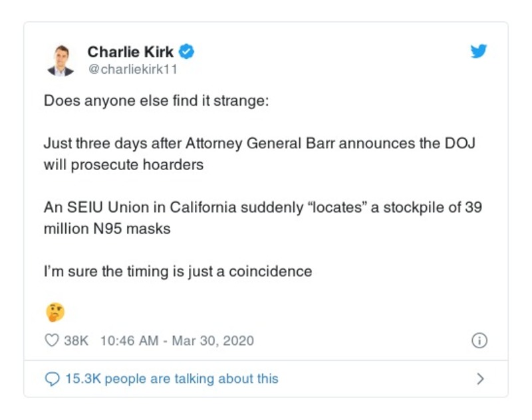The height and width of the screenshot is (420, 532).
Task: Expand the conversation with the right chevron
Action: click(480, 379)
